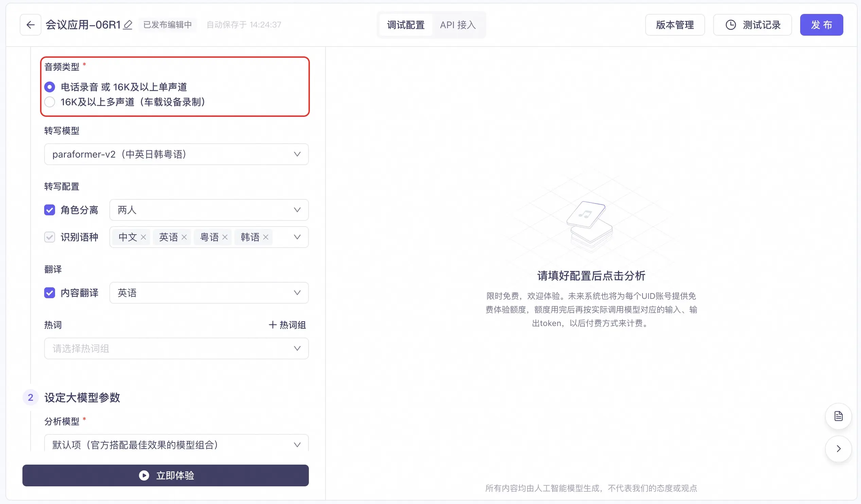Screen dimensions: 861x504
Task: Click the back arrow icon
Action: (30, 24)
